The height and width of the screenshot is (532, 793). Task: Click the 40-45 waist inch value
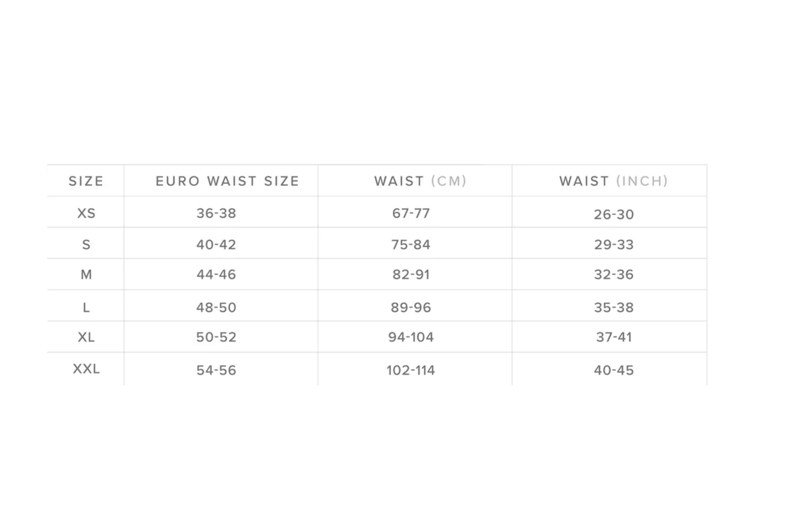tap(614, 370)
